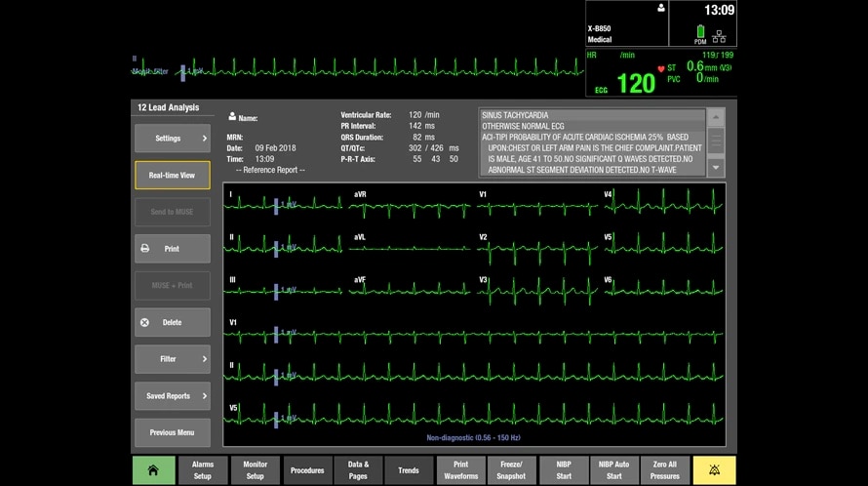This screenshot has width=868, height=486.
Task: Open the Data & Pages menu
Action: point(358,470)
